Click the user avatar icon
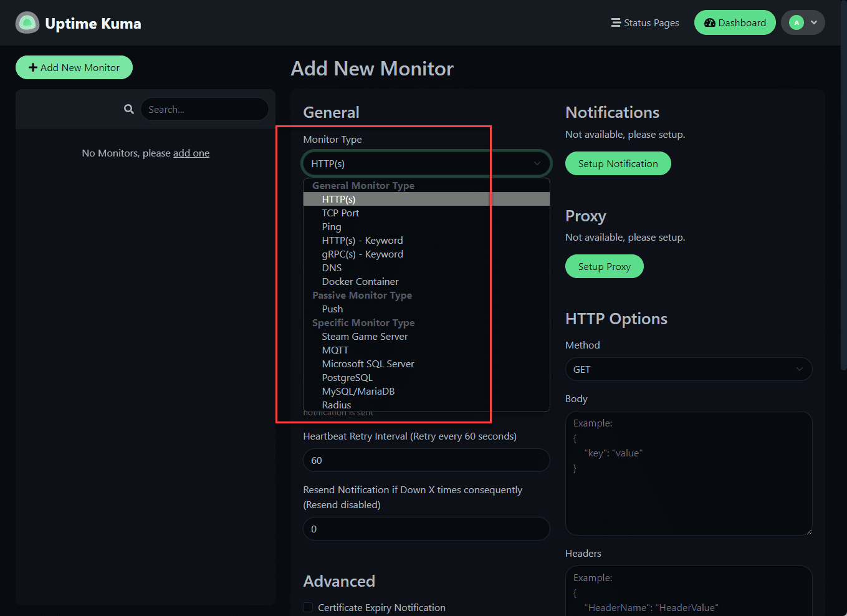 [x=797, y=22]
